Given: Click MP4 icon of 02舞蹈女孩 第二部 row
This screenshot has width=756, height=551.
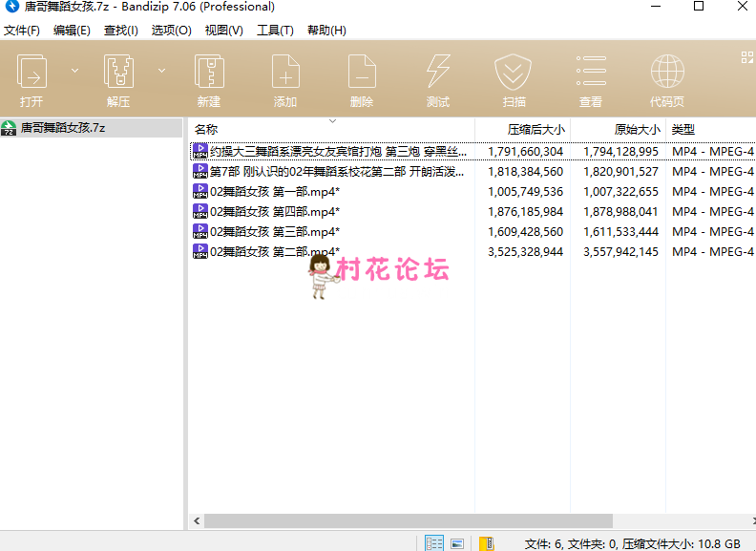Looking at the screenshot, I should (200, 251).
